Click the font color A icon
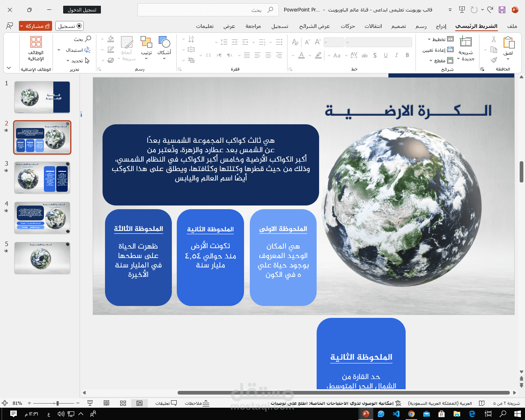This screenshot has width=525, height=420. (x=301, y=55)
